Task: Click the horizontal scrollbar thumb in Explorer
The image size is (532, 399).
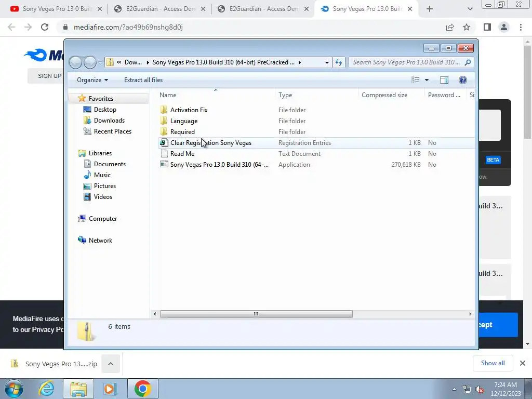Action: coord(256,314)
